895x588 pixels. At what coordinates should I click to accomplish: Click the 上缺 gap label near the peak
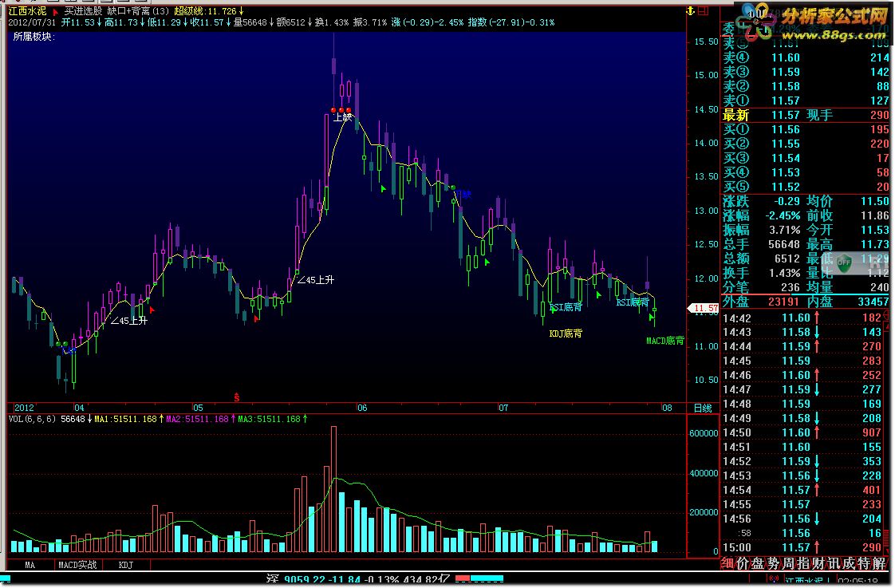(342, 117)
